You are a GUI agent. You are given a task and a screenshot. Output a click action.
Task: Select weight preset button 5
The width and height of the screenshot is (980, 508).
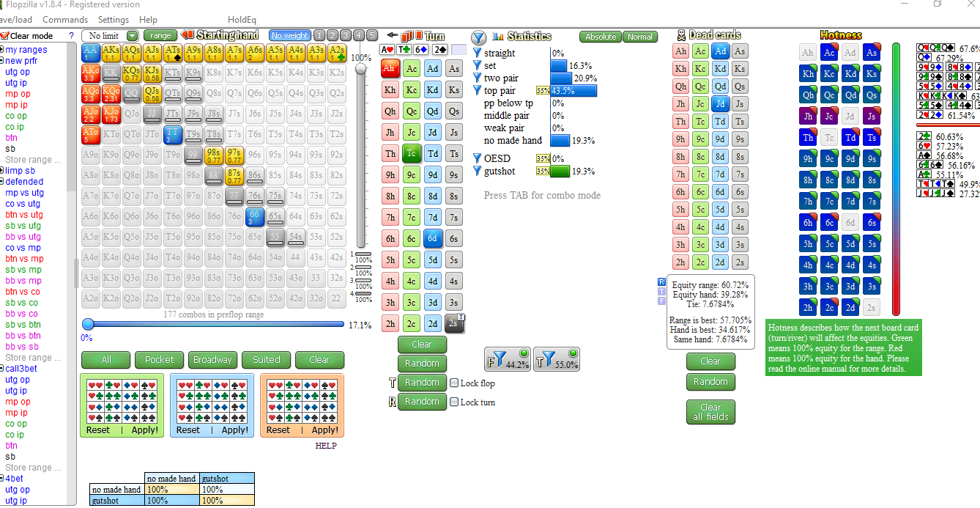[372, 35]
